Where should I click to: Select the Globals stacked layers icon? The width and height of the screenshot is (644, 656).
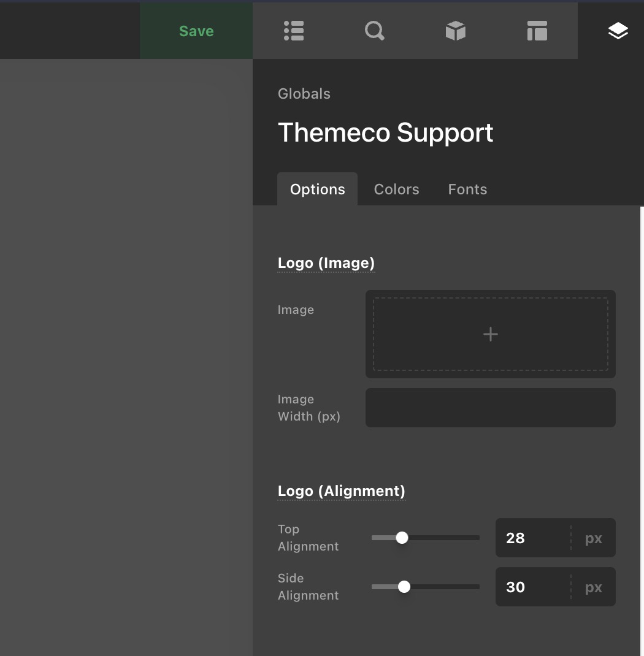tap(618, 31)
